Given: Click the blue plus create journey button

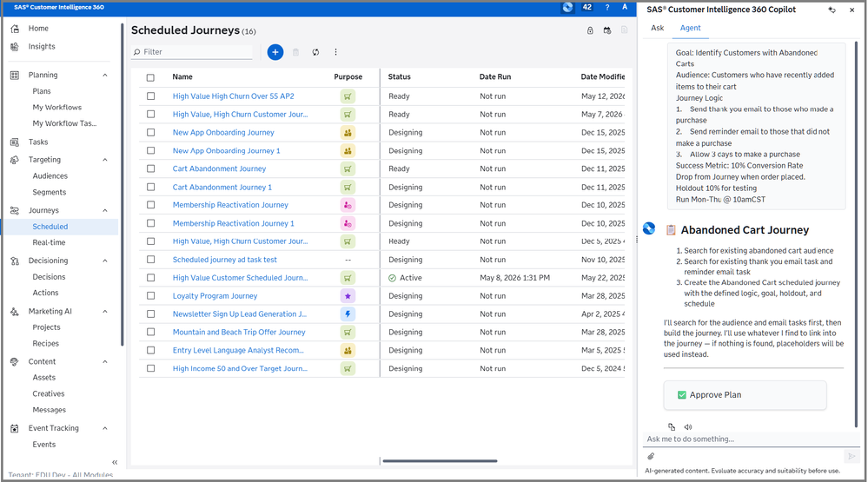Looking at the screenshot, I should click(x=275, y=52).
